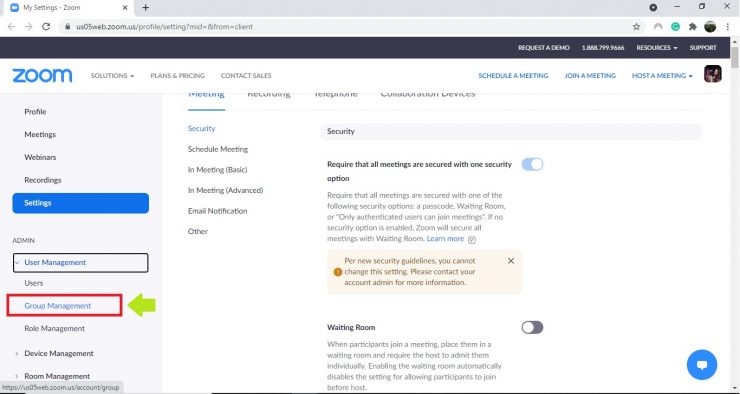
Task: Jump to Other settings
Action: pos(198,231)
